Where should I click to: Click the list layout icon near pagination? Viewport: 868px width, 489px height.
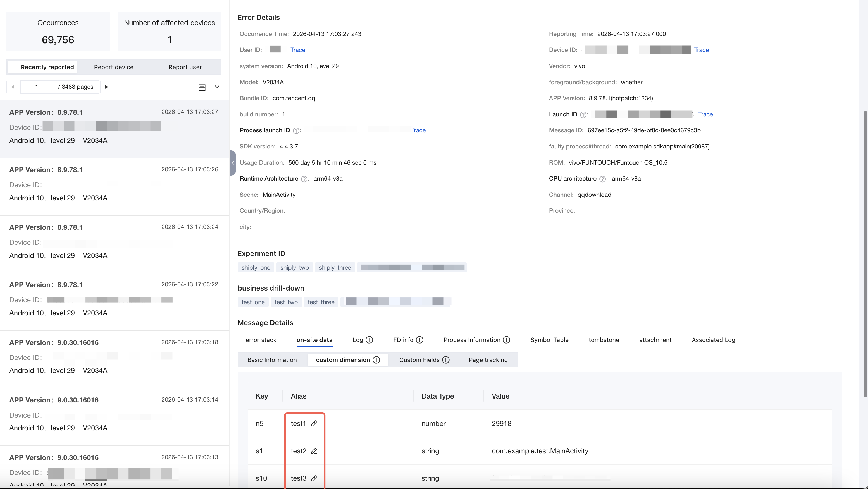[x=202, y=87]
